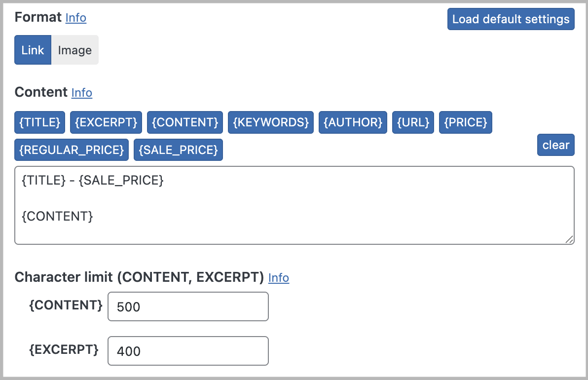This screenshot has width=588, height=380.
Task: Insert the {AUTHOR} placeholder
Action: [353, 122]
